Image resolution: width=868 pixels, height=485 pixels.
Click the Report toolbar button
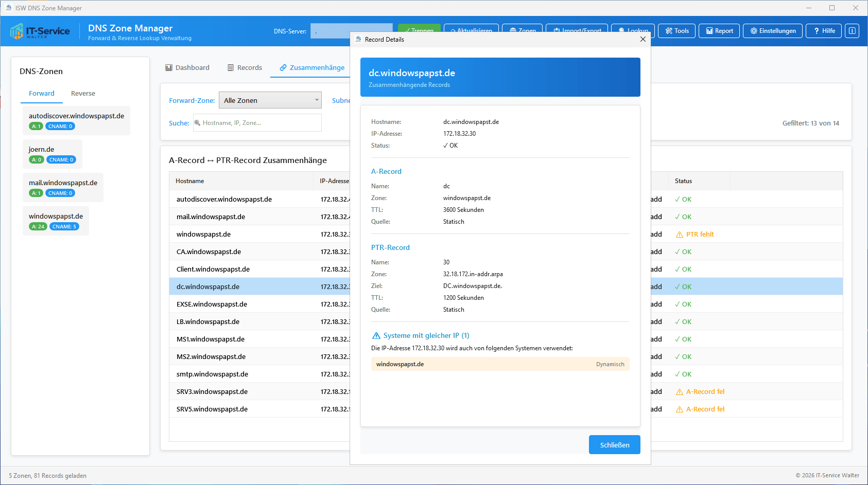click(719, 31)
